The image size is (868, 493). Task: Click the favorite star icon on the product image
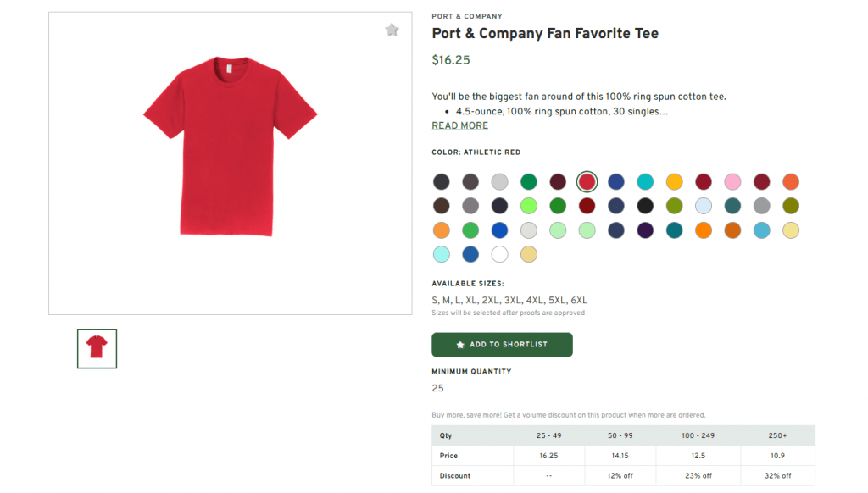392,29
